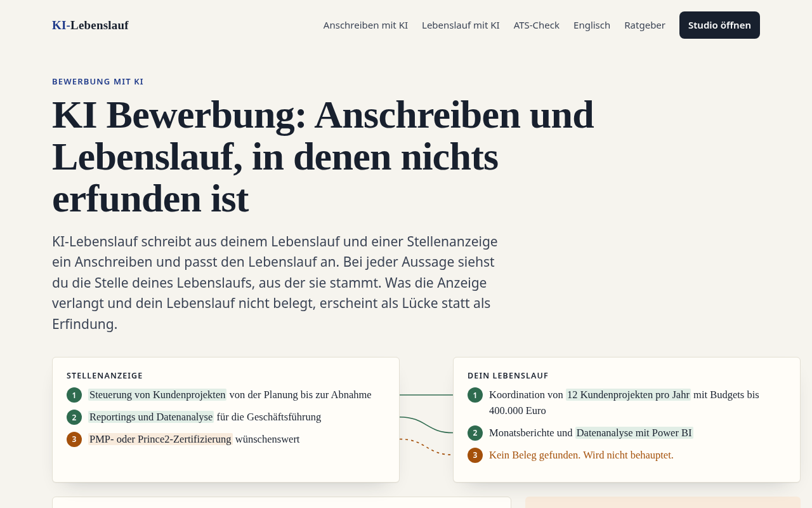This screenshot has height=508, width=812.
Task: Click the 'BEWERBUNG MIT KI' eyebrow label
Action: click(98, 82)
